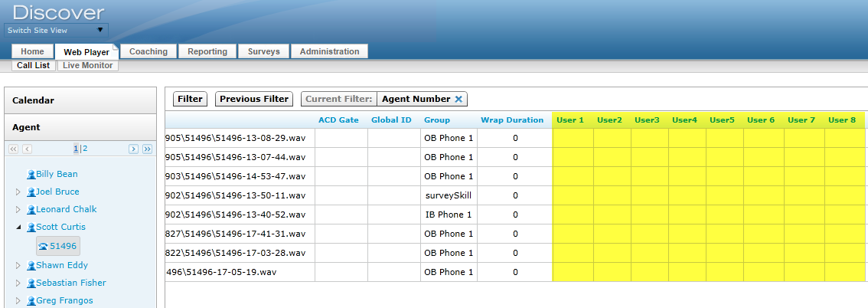This screenshot has width=868, height=308.
Task: Collapse the Scott Curtis tree node
Action: pos(18,228)
